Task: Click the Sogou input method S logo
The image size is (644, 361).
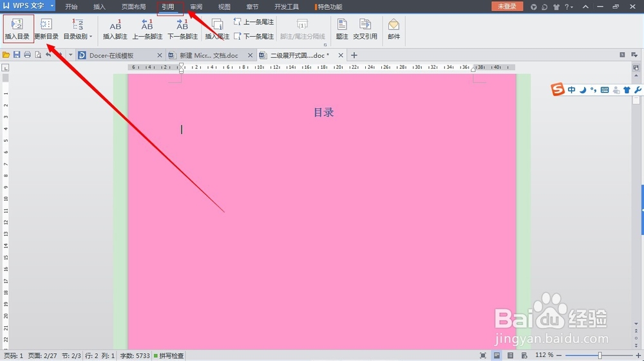Action: coord(558,89)
